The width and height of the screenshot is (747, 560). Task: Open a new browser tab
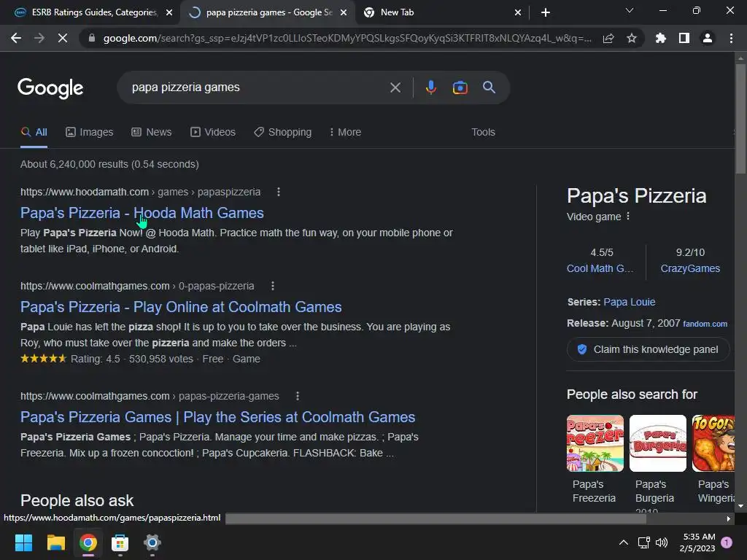tap(546, 12)
